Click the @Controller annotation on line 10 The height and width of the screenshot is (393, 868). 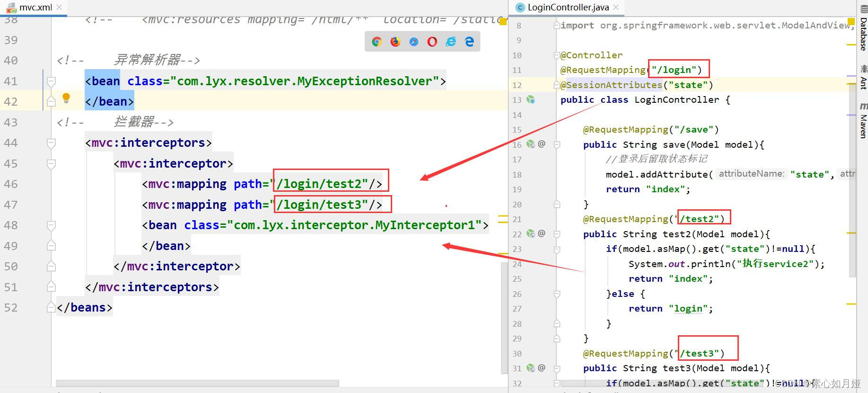(591, 55)
